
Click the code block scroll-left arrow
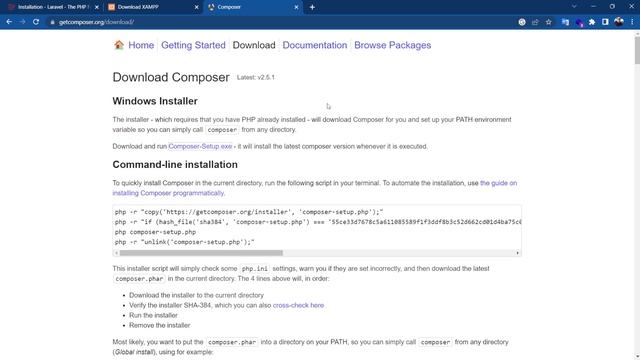point(116,253)
